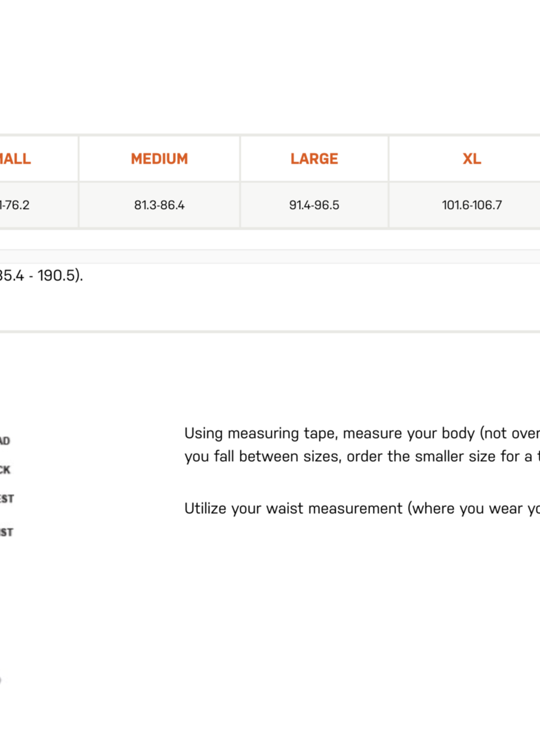The image size is (540, 756).
Task: Click the MEDIUM size column header
Action: [x=159, y=159]
